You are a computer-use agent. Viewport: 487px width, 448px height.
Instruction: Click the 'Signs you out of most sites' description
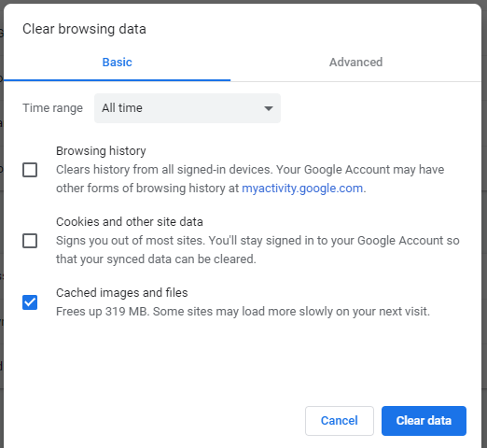click(x=257, y=250)
